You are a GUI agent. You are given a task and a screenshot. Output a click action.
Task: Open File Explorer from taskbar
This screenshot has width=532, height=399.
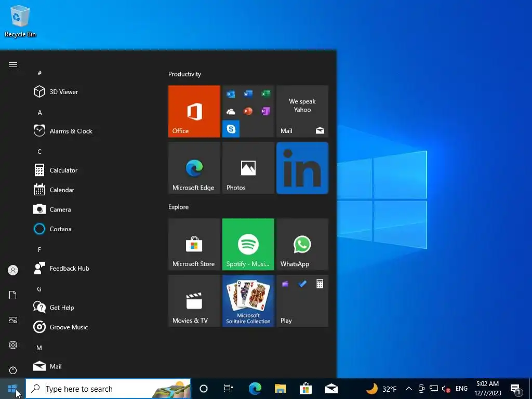tap(281, 389)
